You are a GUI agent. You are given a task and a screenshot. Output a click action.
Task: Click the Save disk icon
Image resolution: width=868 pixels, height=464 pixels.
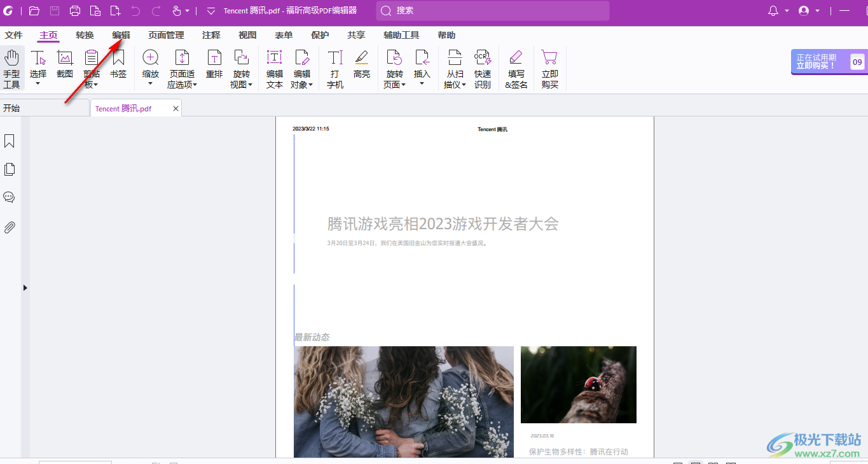[x=55, y=11]
